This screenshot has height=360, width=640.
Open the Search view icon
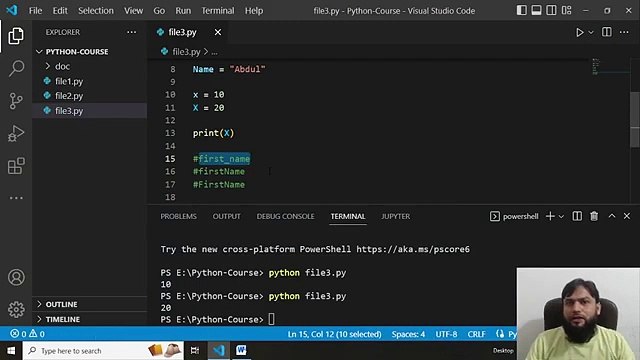[x=16, y=68]
